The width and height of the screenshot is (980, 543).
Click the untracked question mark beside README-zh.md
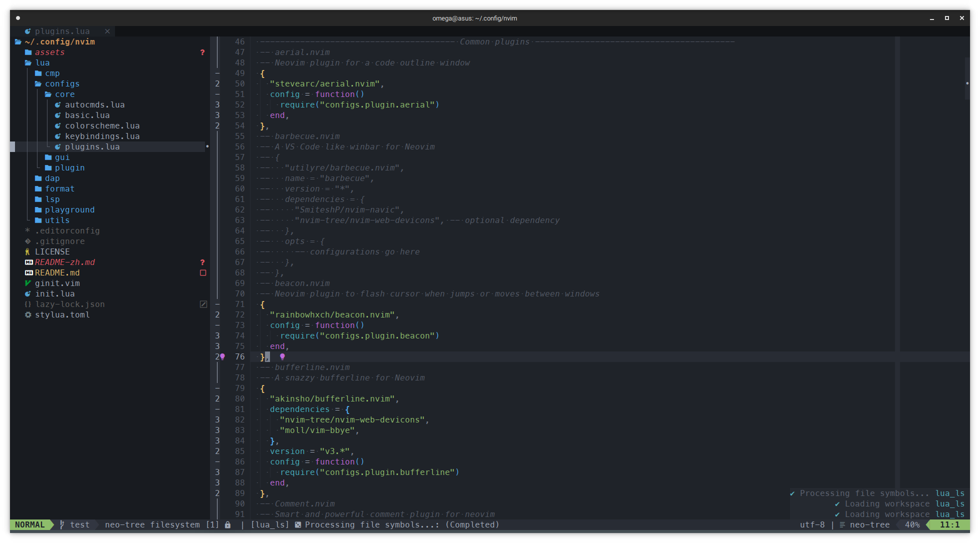(x=202, y=262)
